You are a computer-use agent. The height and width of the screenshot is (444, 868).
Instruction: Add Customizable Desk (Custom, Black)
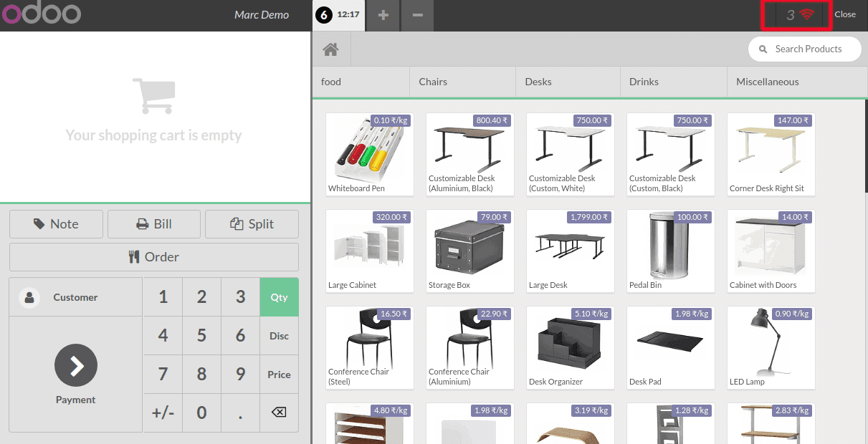pos(671,154)
